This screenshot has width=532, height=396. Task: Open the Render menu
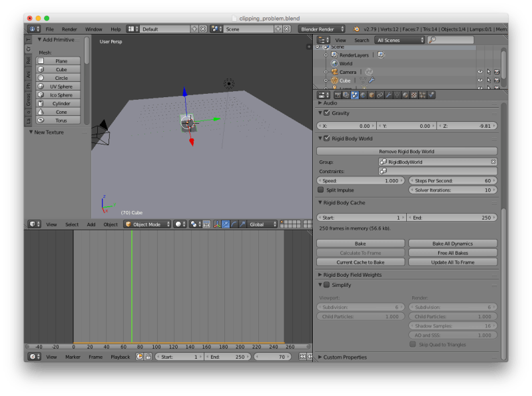point(69,29)
